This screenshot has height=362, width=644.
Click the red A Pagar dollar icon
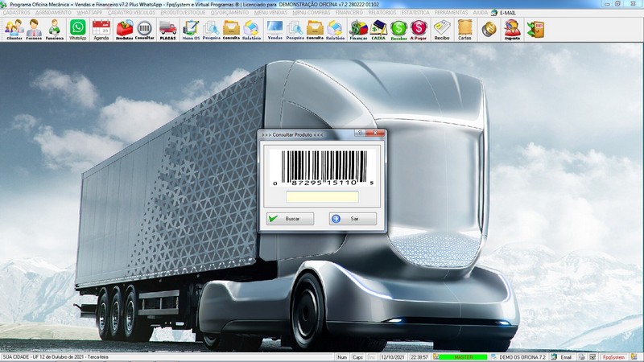click(x=419, y=30)
